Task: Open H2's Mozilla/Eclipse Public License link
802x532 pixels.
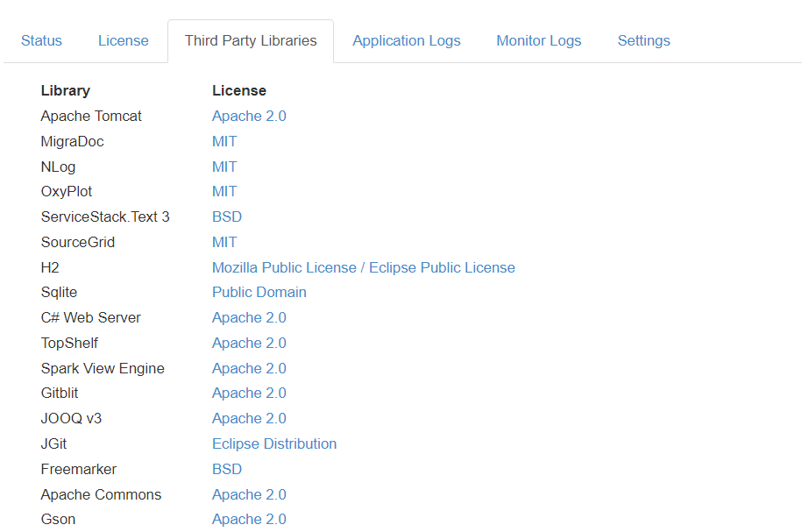Action: click(x=363, y=267)
